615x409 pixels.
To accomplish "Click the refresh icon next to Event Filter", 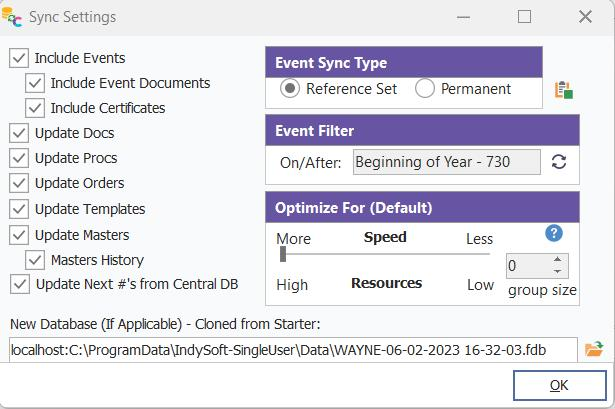I will coord(559,162).
